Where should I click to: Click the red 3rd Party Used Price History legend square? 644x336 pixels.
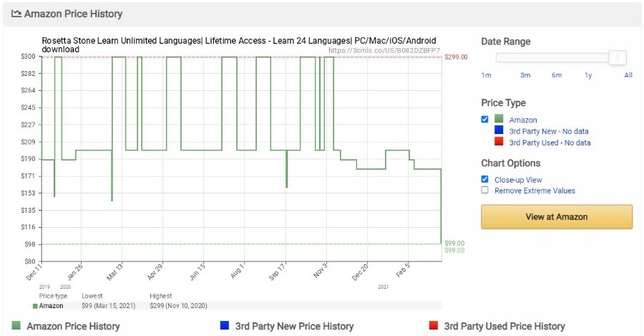click(434, 325)
